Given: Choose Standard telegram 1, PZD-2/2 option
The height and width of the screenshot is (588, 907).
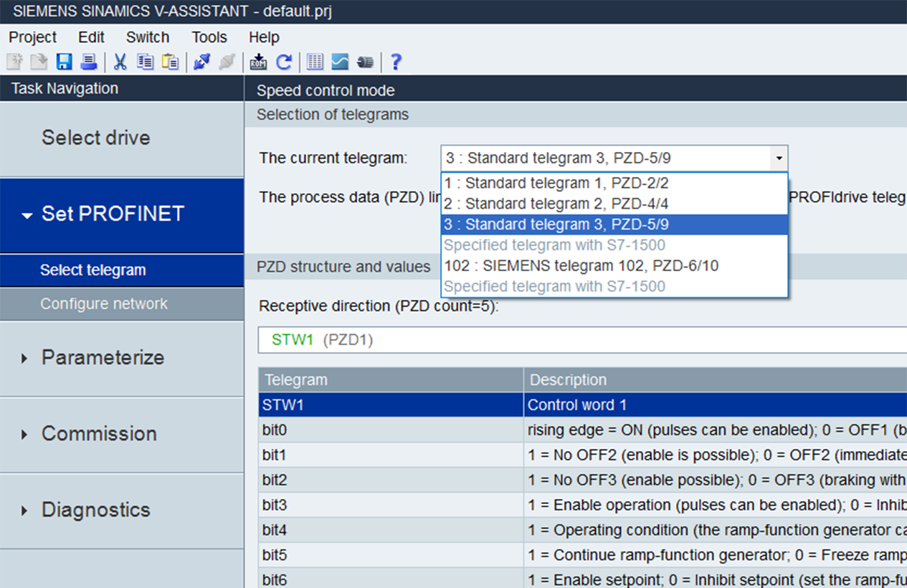Looking at the screenshot, I should pos(614,183).
